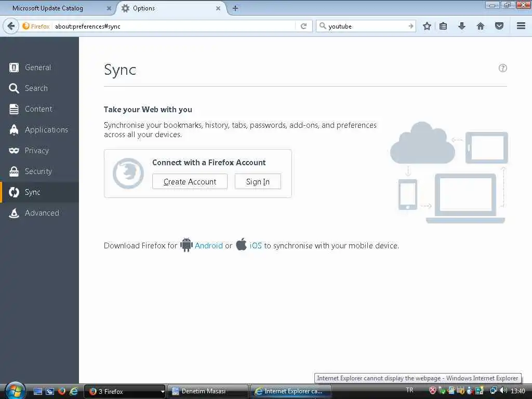This screenshot has width=532, height=399.
Task: Click the magnifier icon in search box
Action: coord(323,26)
